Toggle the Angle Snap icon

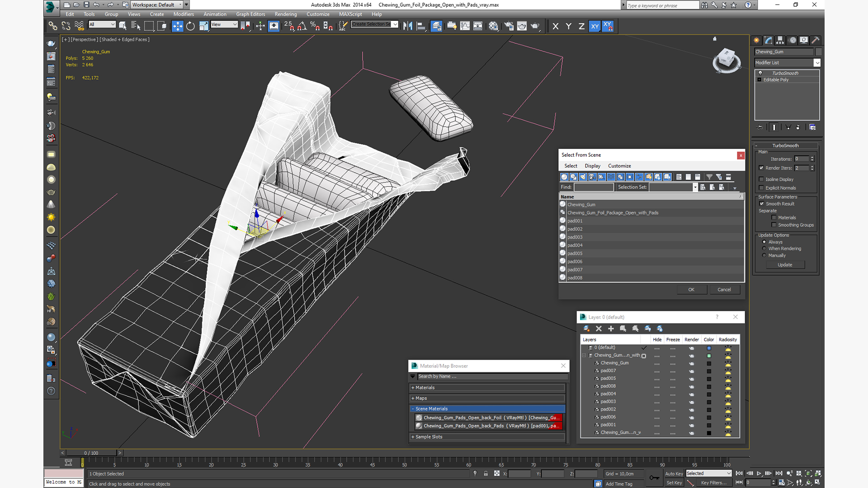(x=302, y=26)
